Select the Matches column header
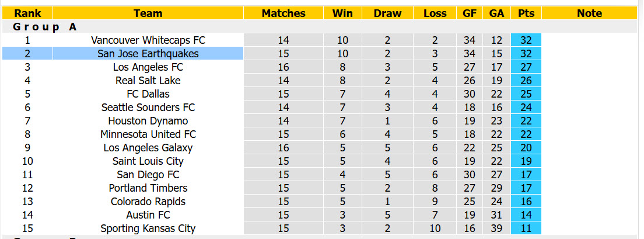 coord(283,13)
